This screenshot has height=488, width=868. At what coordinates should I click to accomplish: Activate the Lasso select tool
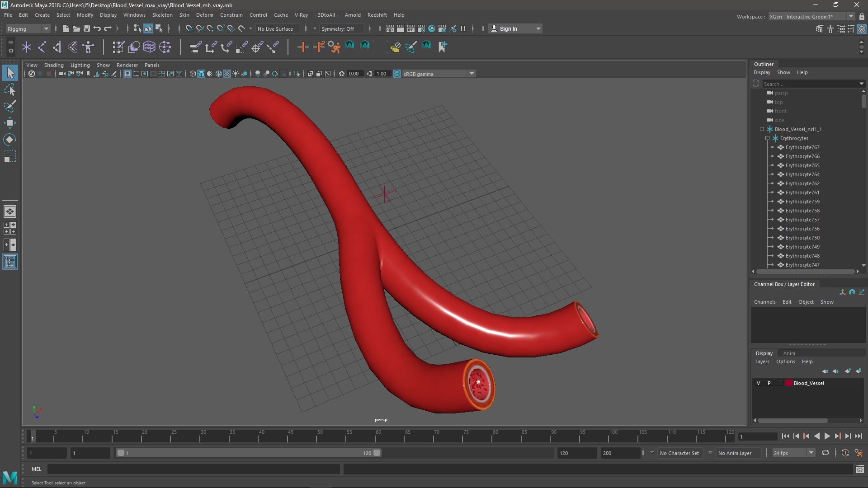point(10,89)
